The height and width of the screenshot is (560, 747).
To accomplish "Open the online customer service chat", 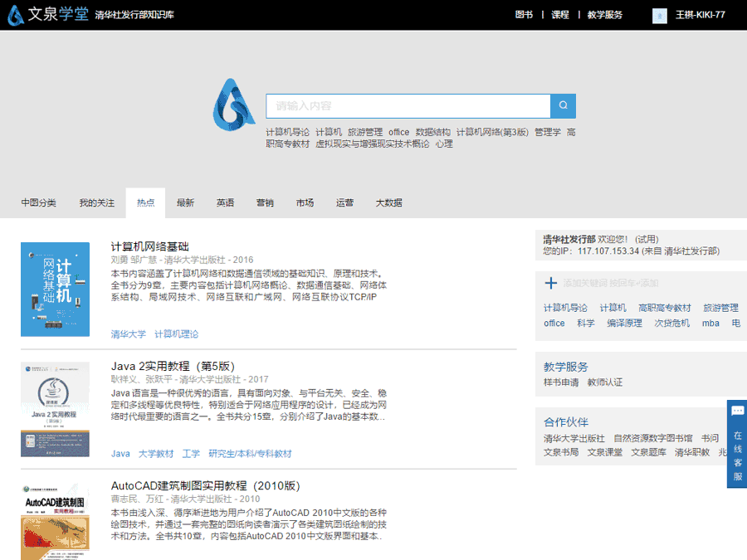I will pyautogui.click(x=737, y=444).
